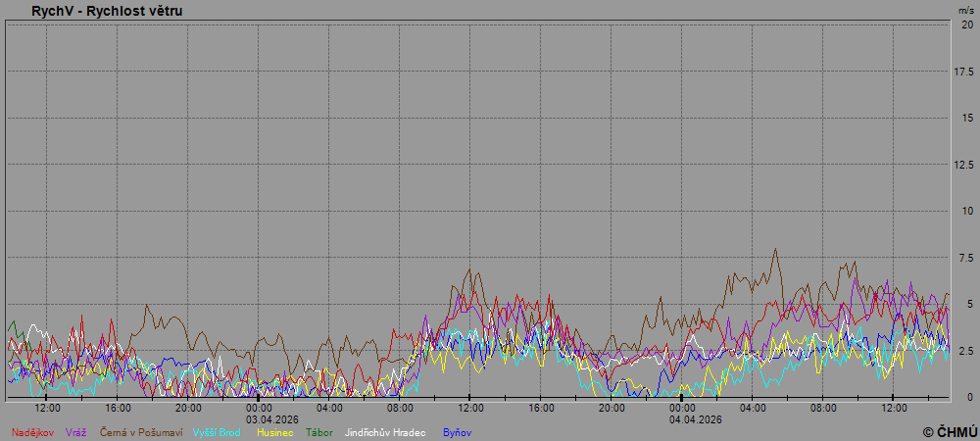Click the m/s unit label
Screen dimensions: 980x441
[x=966, y=9]
